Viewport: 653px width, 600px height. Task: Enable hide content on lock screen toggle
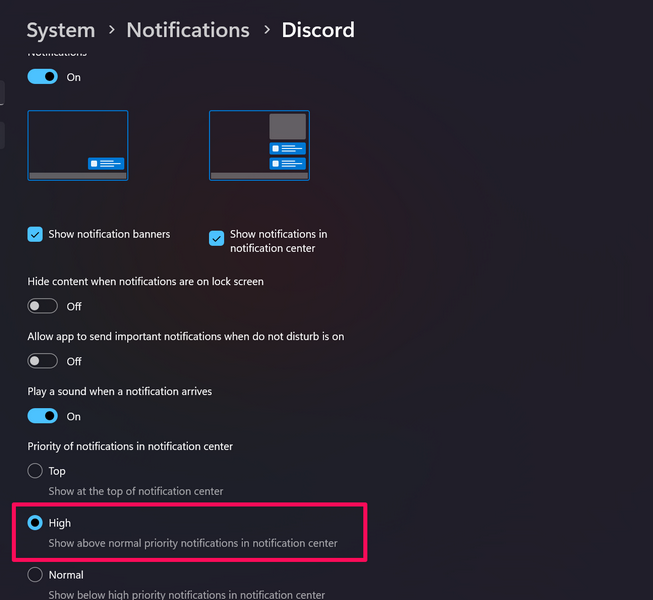point(43,306)
